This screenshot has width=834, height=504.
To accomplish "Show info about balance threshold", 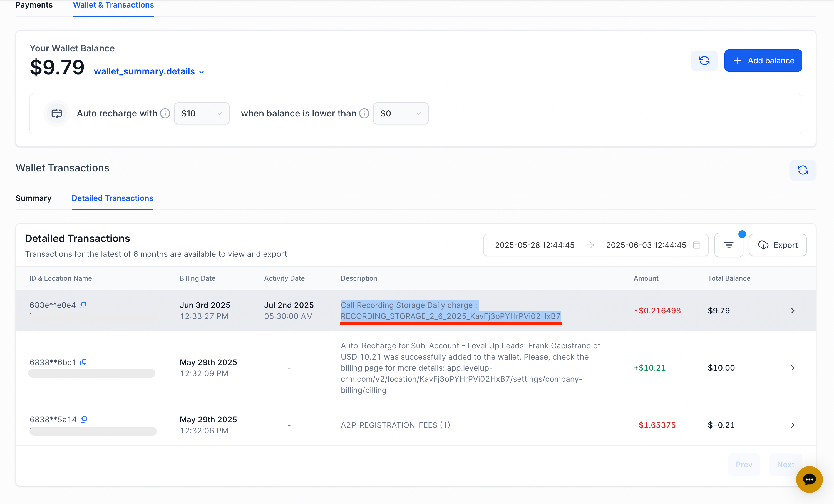I will [364, 113].
